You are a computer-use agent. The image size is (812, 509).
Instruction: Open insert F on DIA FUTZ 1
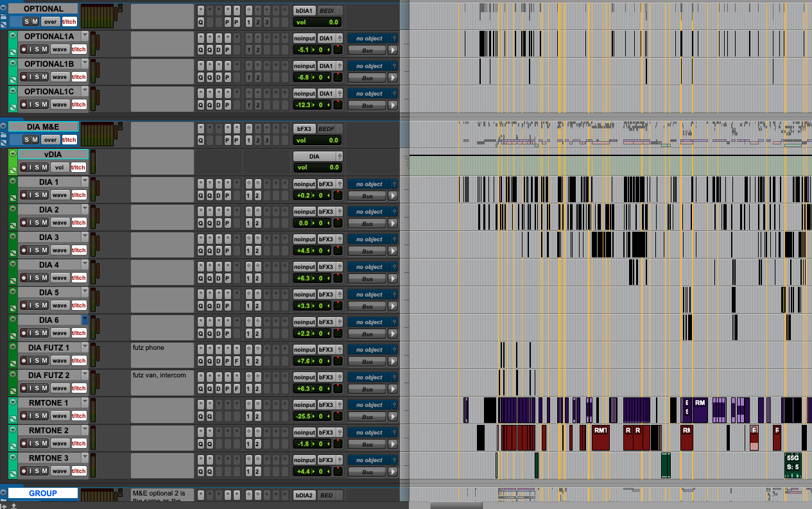(x=237, y=361)
